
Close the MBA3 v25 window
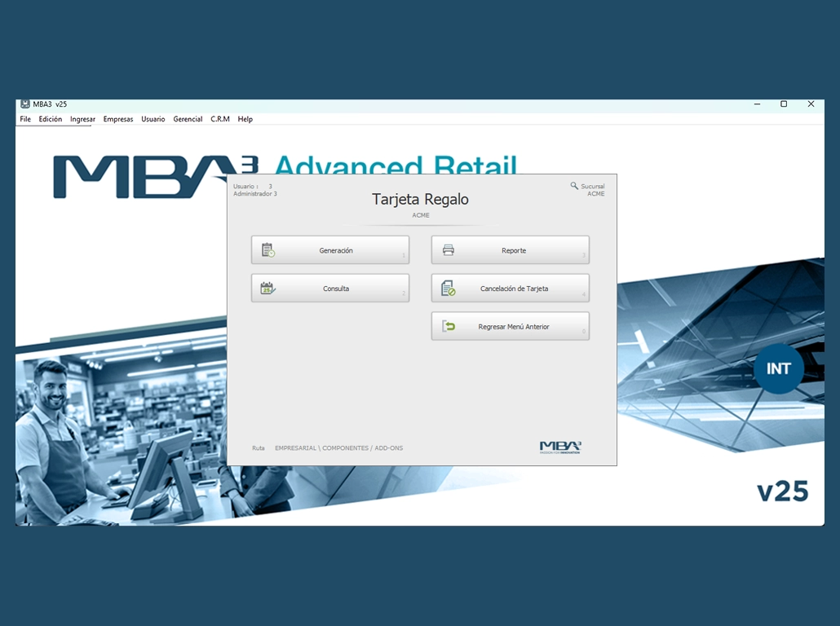811,104
